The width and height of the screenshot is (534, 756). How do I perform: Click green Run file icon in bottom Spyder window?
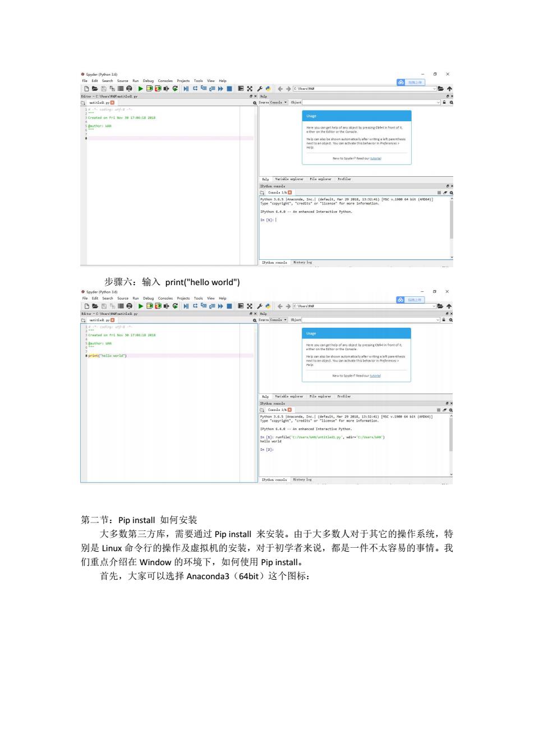pyautogui.click(x=141, y=306)
